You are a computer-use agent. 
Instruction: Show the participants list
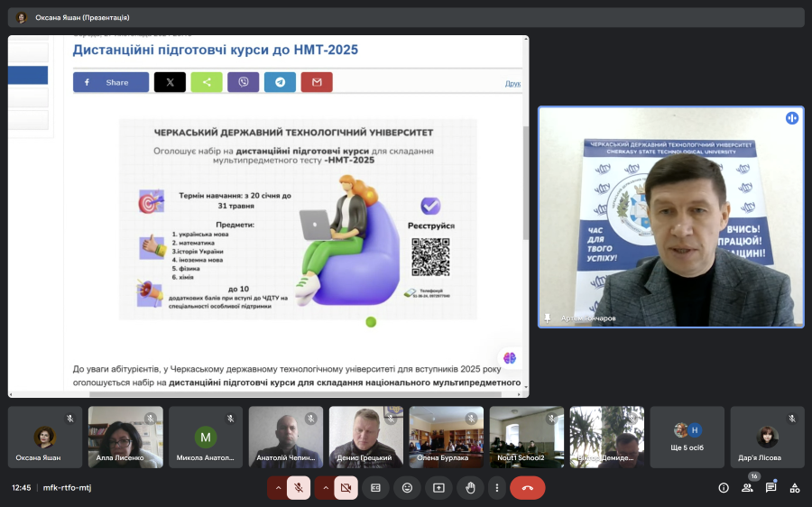pyautogui.click(x=747, y=488)
